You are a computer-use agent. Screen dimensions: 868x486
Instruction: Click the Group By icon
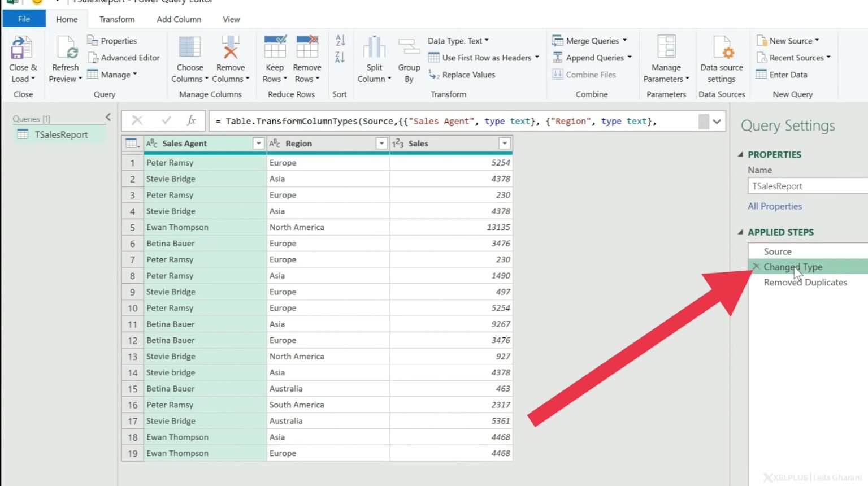409,47
